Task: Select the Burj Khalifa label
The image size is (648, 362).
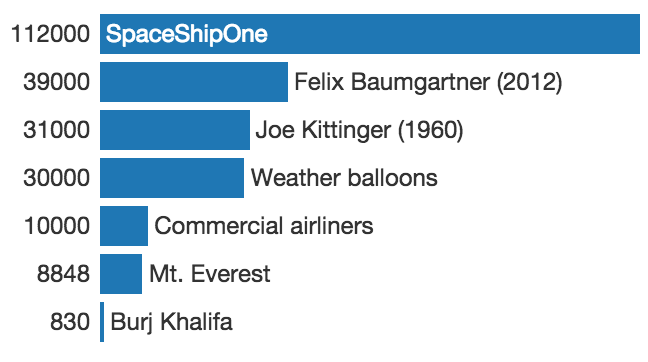Action: (172, 322)
